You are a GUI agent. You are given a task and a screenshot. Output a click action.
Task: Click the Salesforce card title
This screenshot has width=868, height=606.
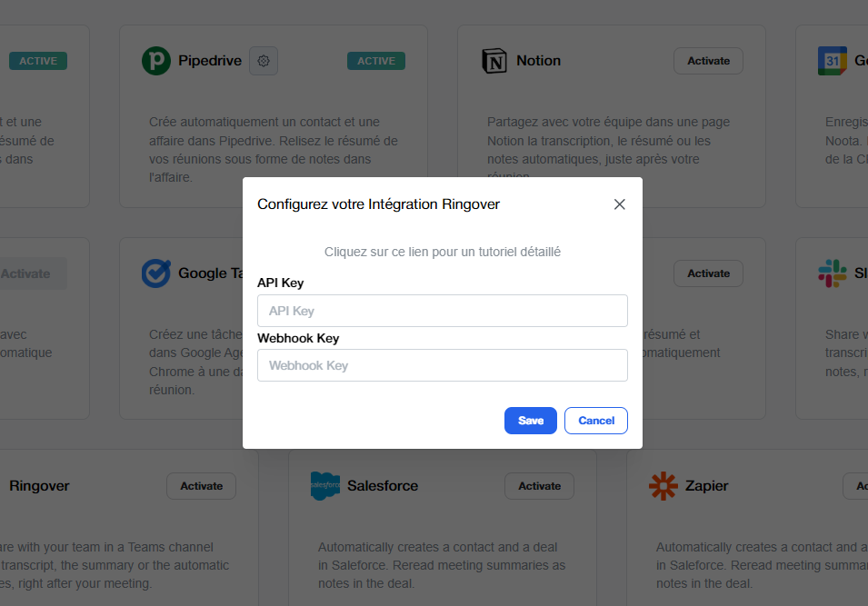(x=383, y=486)
